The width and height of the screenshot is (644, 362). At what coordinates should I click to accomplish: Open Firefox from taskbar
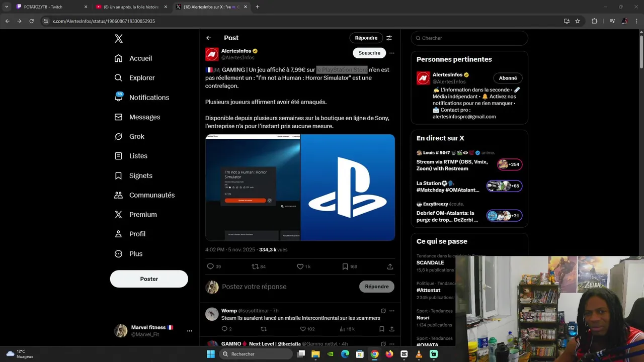tap(389, 354)
